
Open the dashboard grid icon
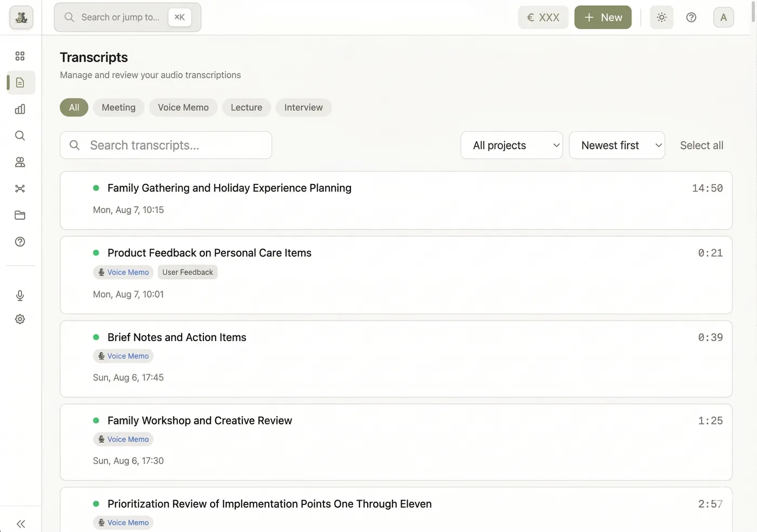(20, 56)
